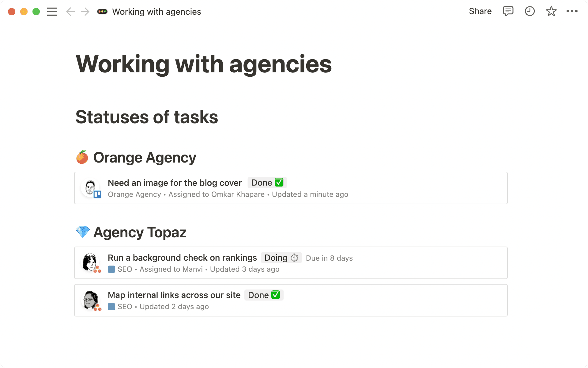Click 'Assigned to Omkar Khapare' text
Image resolution: width=588 pixels, height=368 pixels.
[217, 194]
